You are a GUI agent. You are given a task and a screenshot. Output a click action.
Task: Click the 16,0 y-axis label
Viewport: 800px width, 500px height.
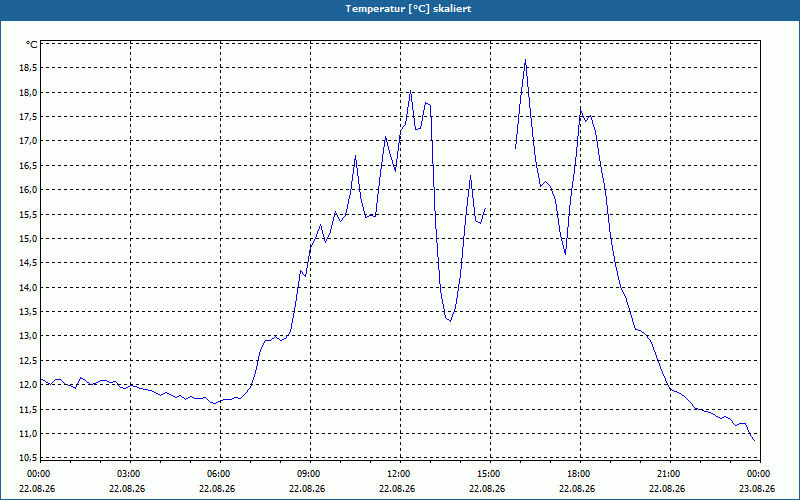tap(29, 190)
